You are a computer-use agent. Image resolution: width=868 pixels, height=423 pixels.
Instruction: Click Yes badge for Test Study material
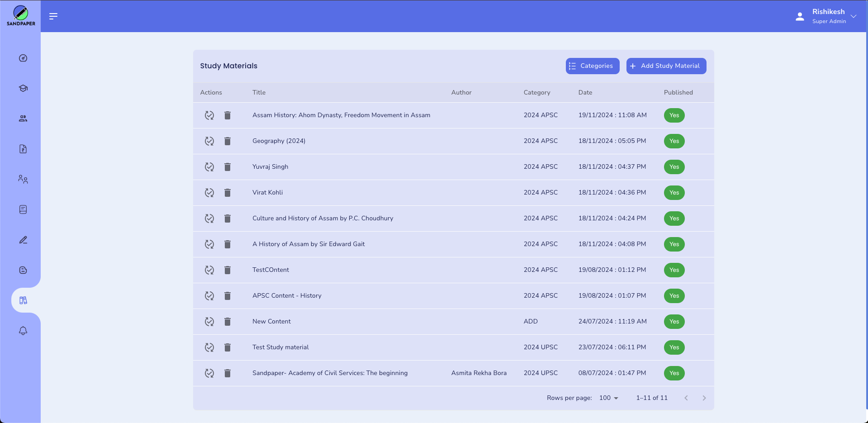(x=674, y=347)
